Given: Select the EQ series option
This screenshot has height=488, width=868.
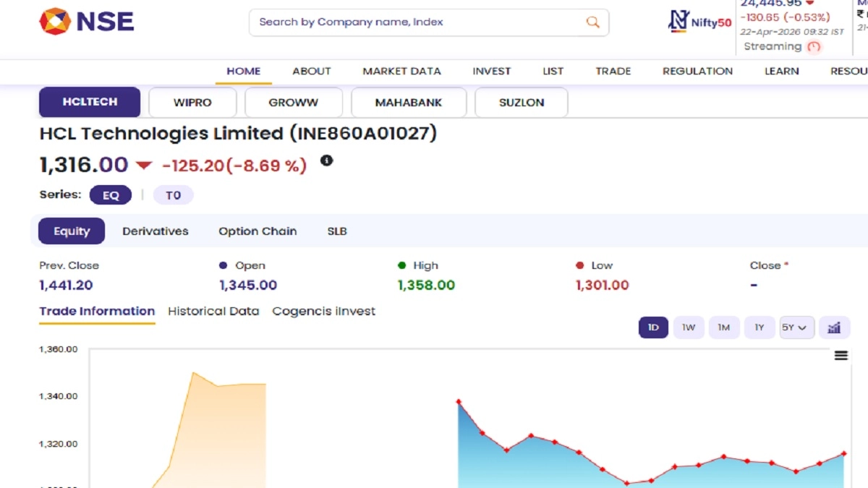Looking at the screenshot, I should tap(111, 195).
